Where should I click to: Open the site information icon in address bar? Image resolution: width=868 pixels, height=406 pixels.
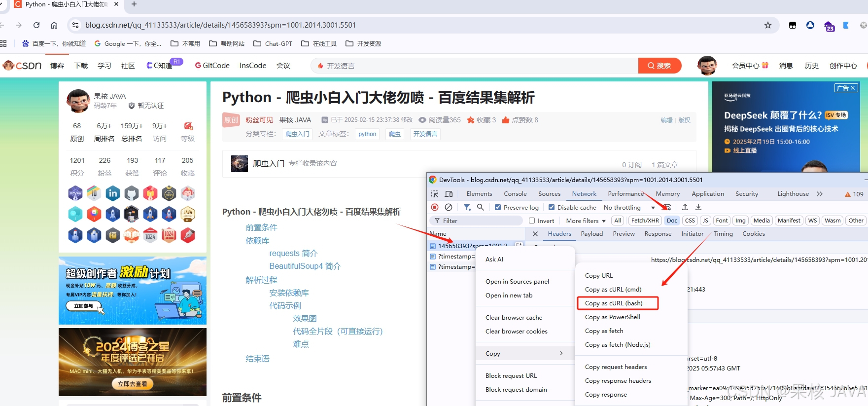click(75, 25)
